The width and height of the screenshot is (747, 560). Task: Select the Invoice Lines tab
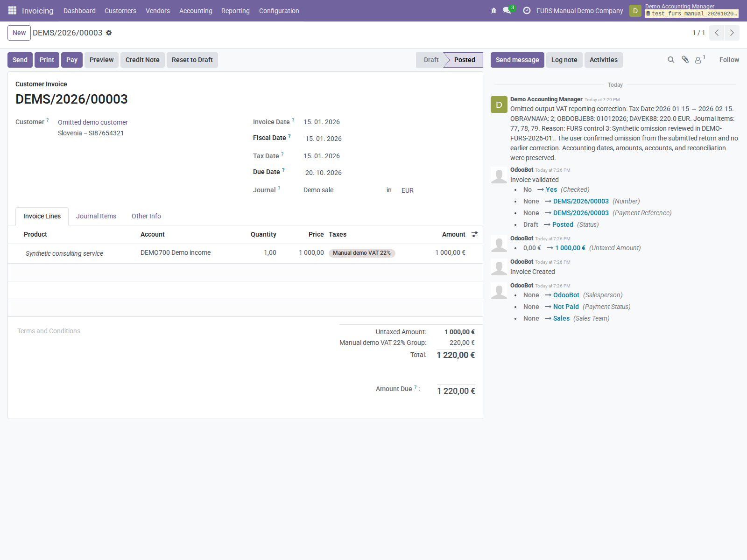[42, 216]
